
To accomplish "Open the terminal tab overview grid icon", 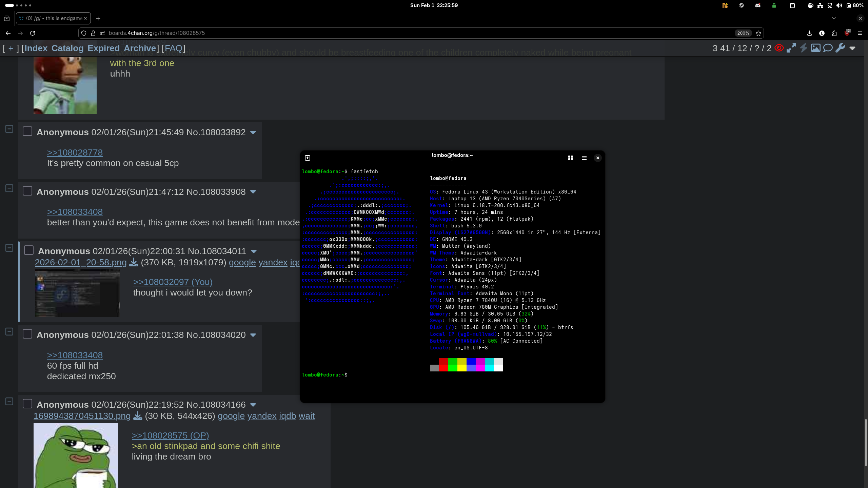I will (571, 158).
